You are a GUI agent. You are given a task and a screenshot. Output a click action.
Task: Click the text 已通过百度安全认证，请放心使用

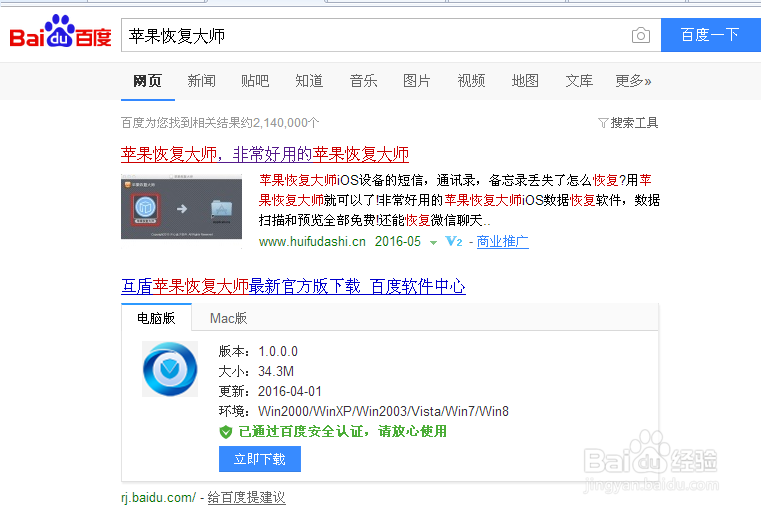[343, 431]
